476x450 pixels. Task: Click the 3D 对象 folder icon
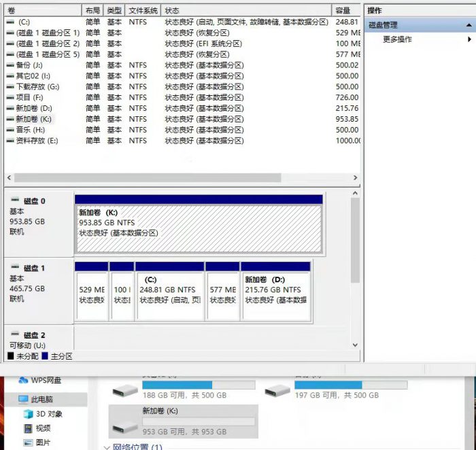pyautogui.click(x=27, y=414)
